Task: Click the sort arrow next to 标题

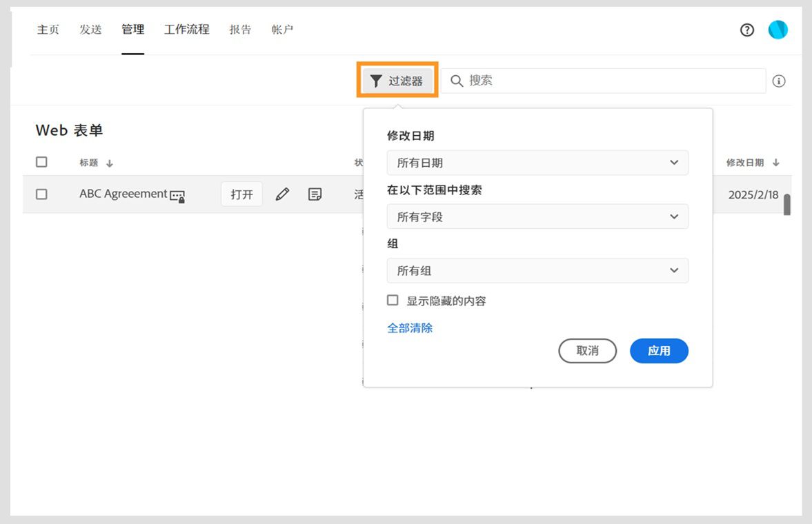Action: coord(108,162)
